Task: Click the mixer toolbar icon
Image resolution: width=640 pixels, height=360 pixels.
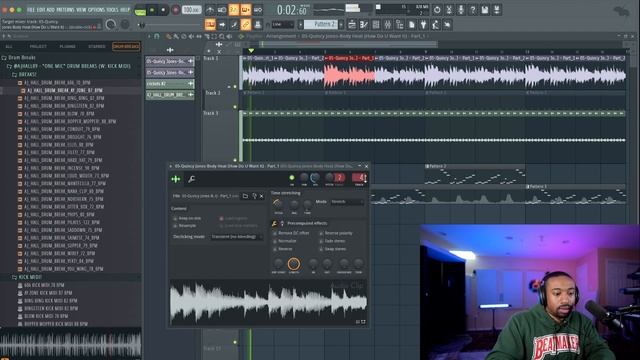Action: (387, 25)
